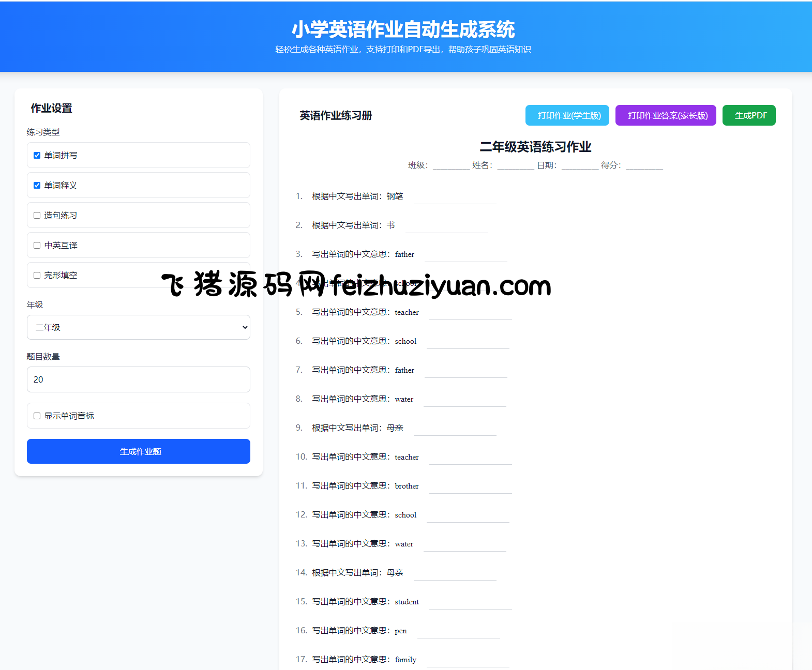Image resolution: width=812 pixels, height=670 pixels.
Task: Click question 7 word father
Action: 404,370
